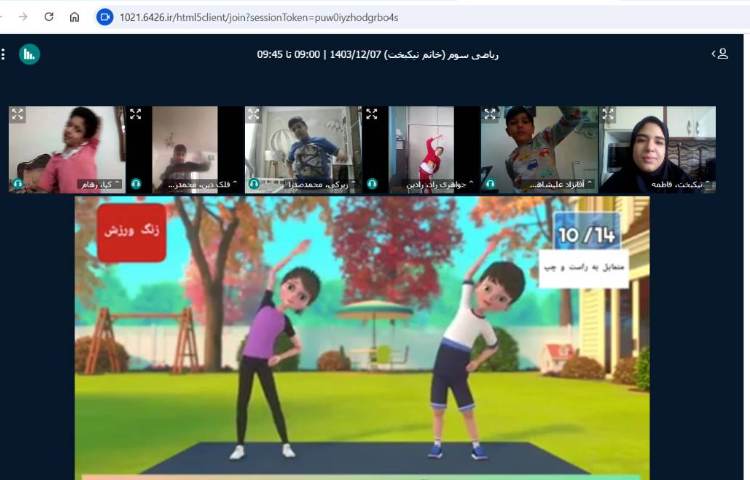Click the headset icon on کیا رهام's webcam
750x480 pixels.
18,184
